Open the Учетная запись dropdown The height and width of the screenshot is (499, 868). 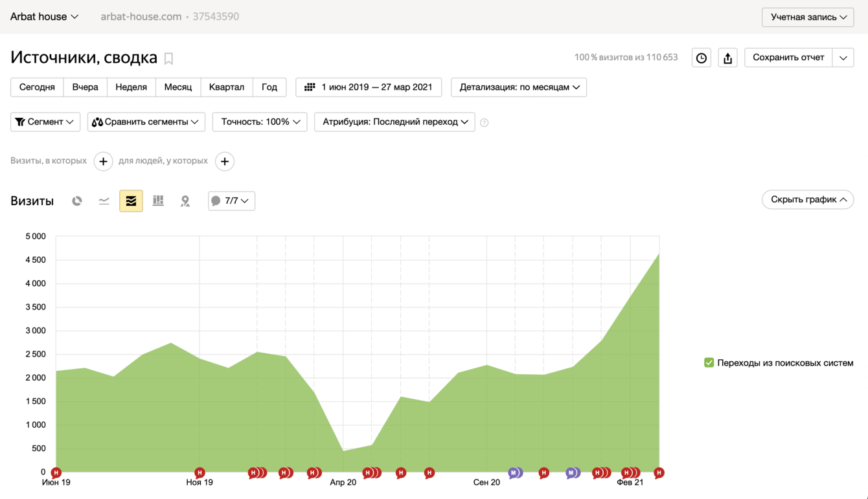pos(808,17)
